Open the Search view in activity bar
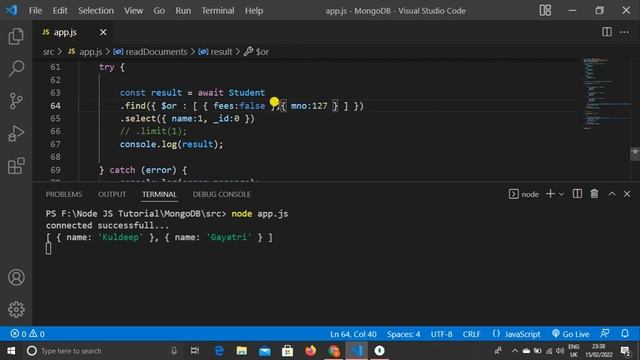The height and width of the screenshot is (360, 640). [16, 68]
